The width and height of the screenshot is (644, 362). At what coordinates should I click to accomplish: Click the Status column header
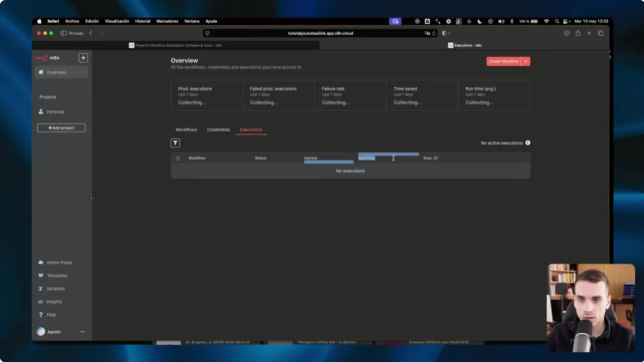tap(260, 158)
